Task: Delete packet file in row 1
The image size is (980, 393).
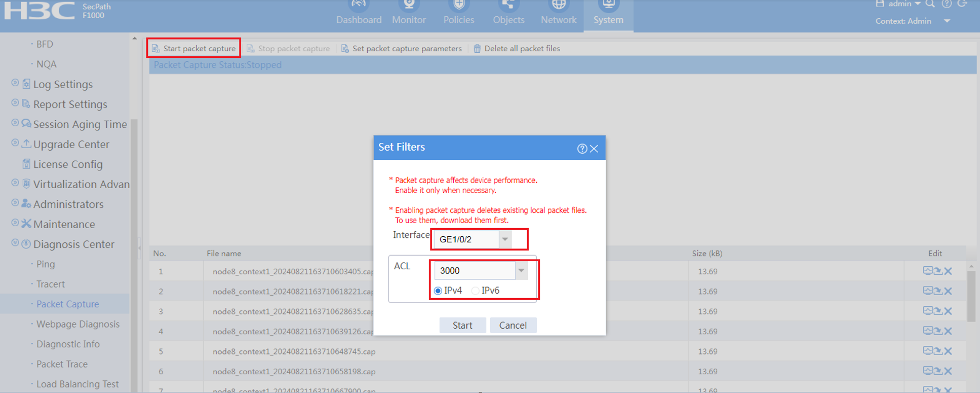Action: click(x=949, y=271)
